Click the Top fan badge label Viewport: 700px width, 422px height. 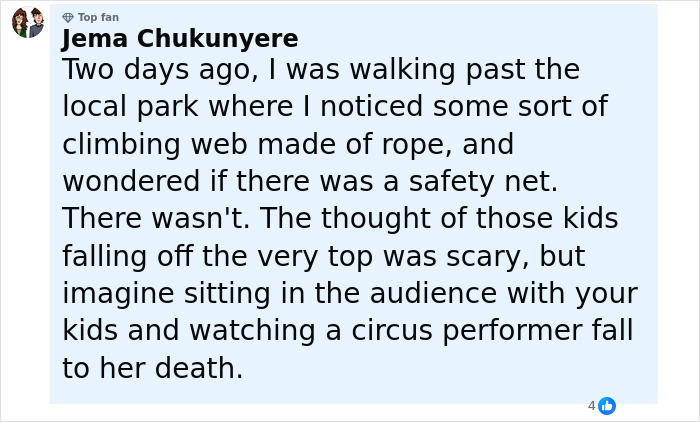point(98,17)
